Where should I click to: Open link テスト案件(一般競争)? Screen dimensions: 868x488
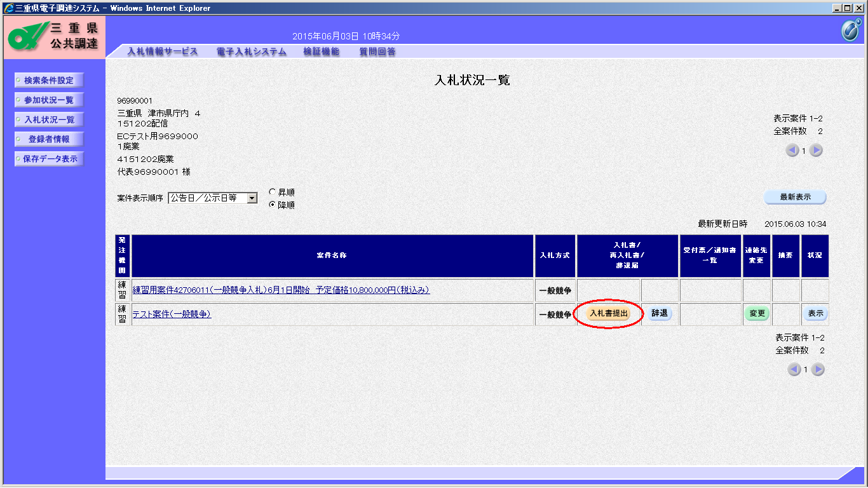coord(172,315)
